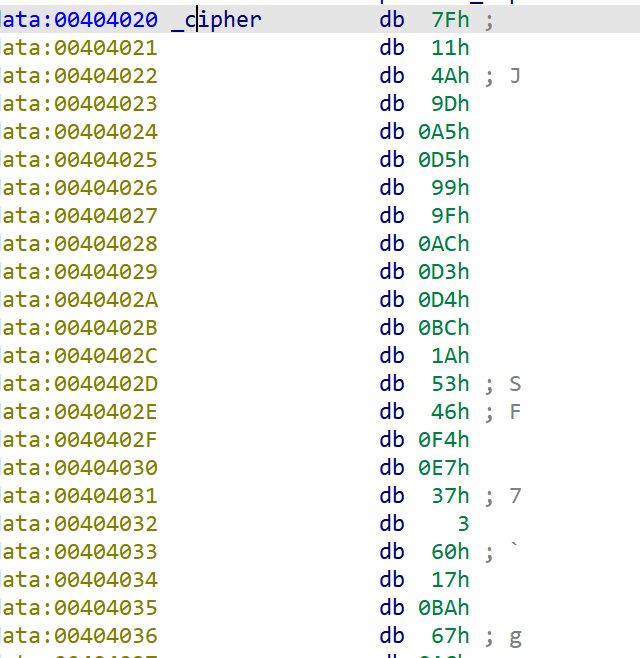Click the 0F4h byte value

point(444,440)
